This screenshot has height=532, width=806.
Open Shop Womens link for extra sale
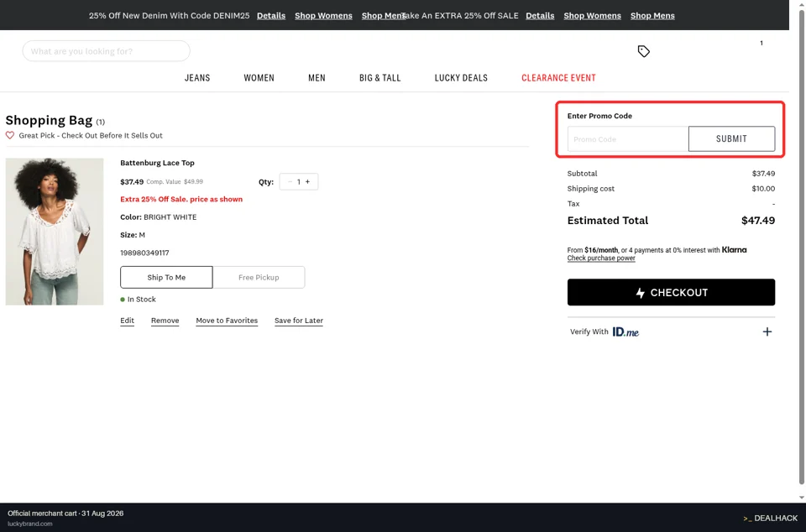pos(592,15)
